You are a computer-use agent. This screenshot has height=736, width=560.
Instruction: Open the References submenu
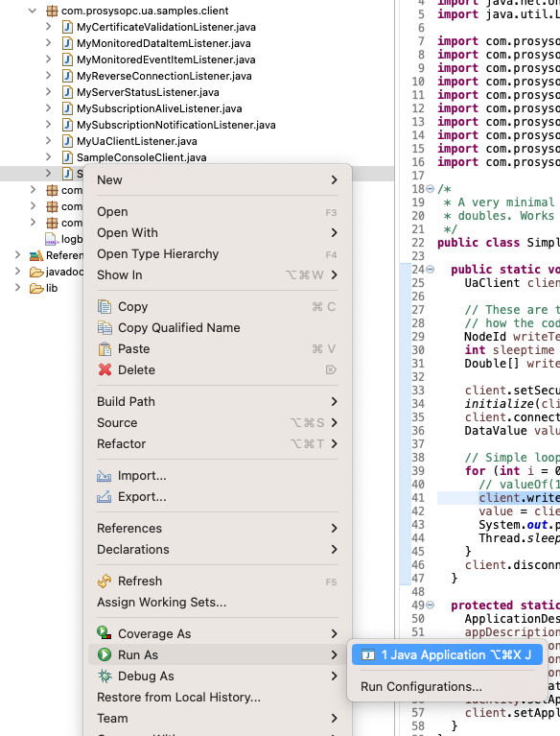tap(218, 529)
